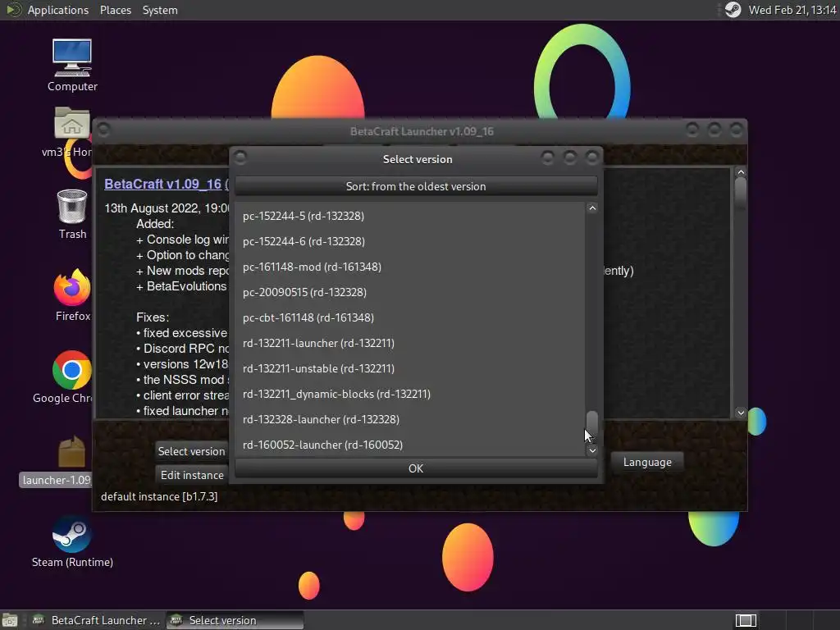The image size is (840, 630).
Task: Confirm selection with the OK button
Action: coord(416,468)
